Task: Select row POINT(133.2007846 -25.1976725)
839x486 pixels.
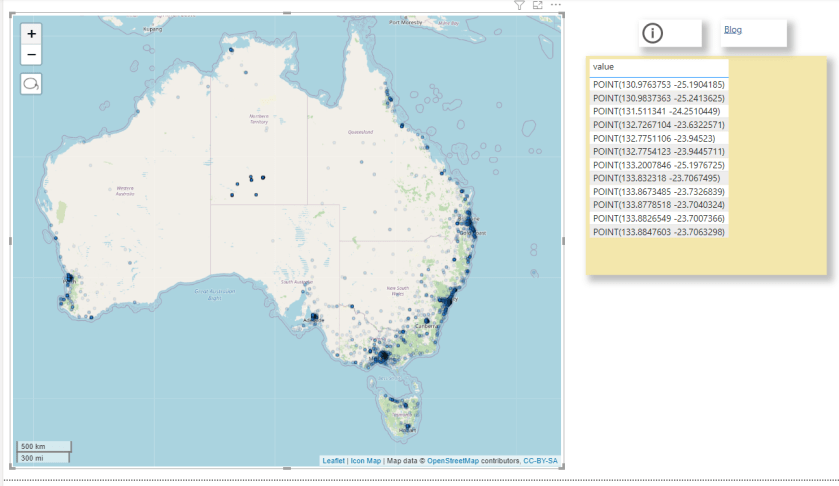Action: (658, 165)
